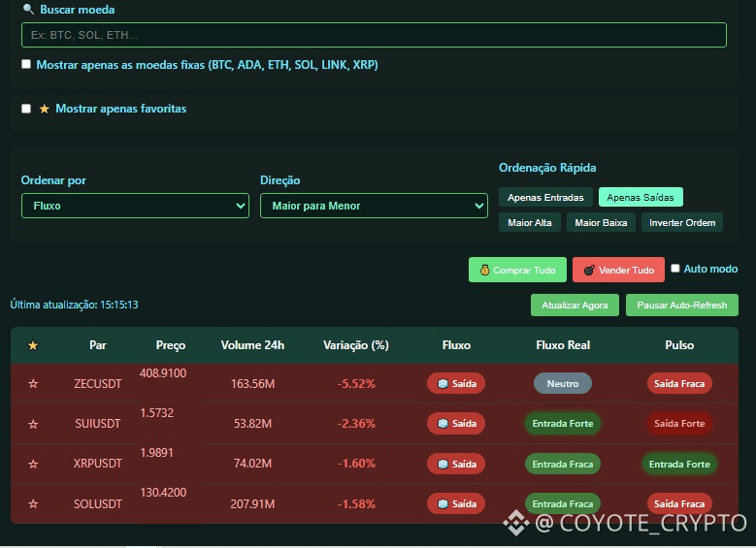Click the gold star beside Mostrar apenas favoritas
The height and width of the screenshot is (548, 756).
coord(44,109)
